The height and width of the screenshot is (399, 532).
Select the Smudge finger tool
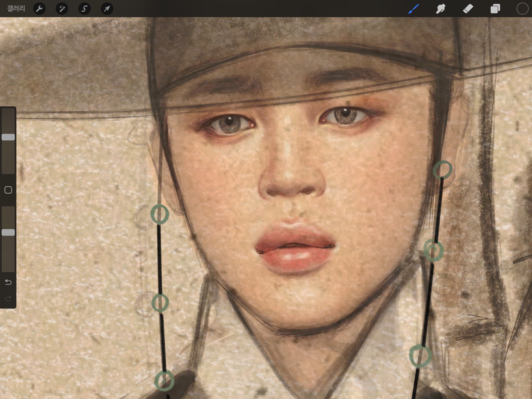(441, 9)
